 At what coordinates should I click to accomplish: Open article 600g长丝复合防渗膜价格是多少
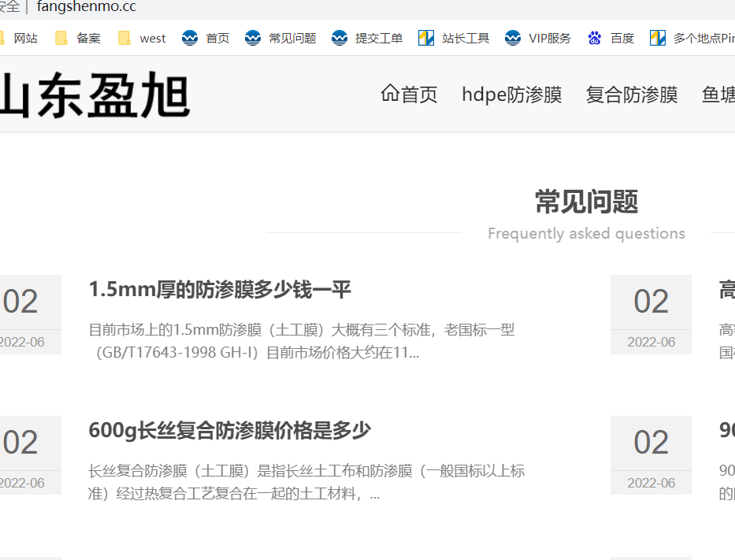(229, 431)
